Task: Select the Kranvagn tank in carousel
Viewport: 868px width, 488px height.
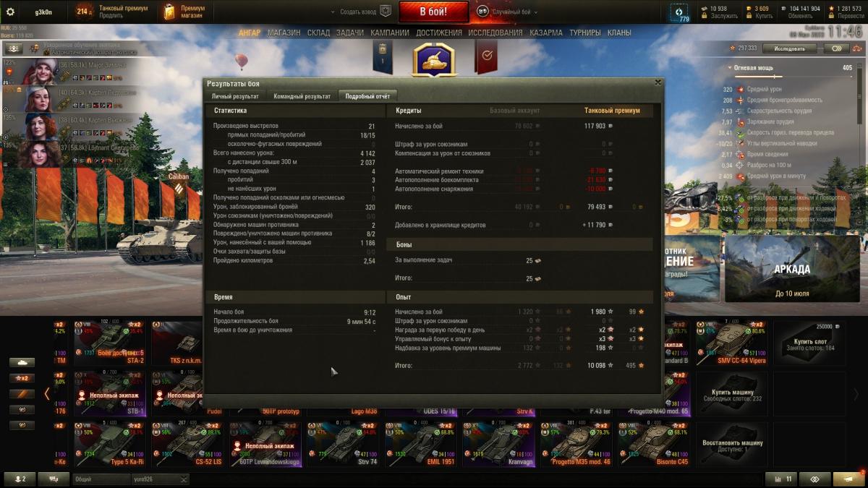Action: coord(500,445)
